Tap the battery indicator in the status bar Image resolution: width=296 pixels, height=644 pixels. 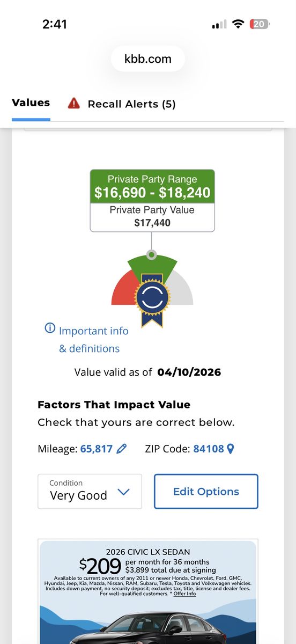point(260,24)
